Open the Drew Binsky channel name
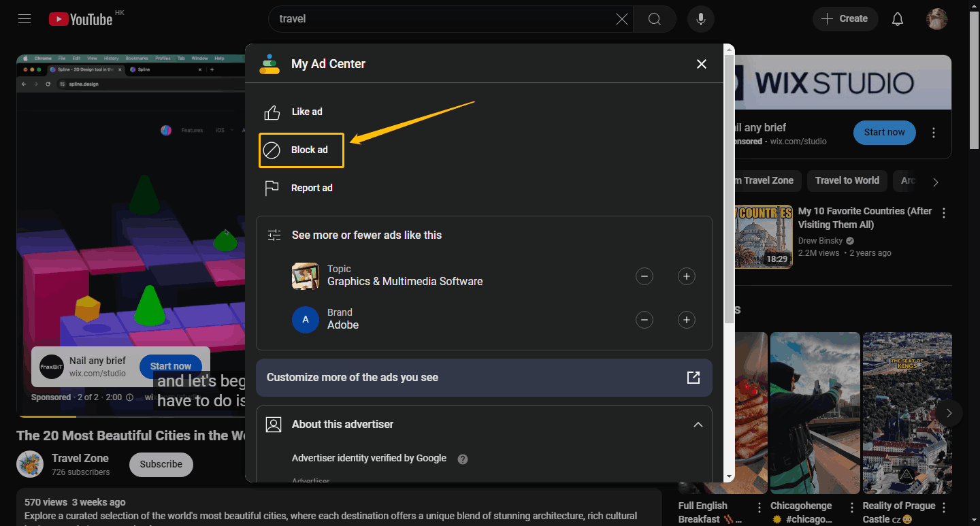 coord(821,241)
